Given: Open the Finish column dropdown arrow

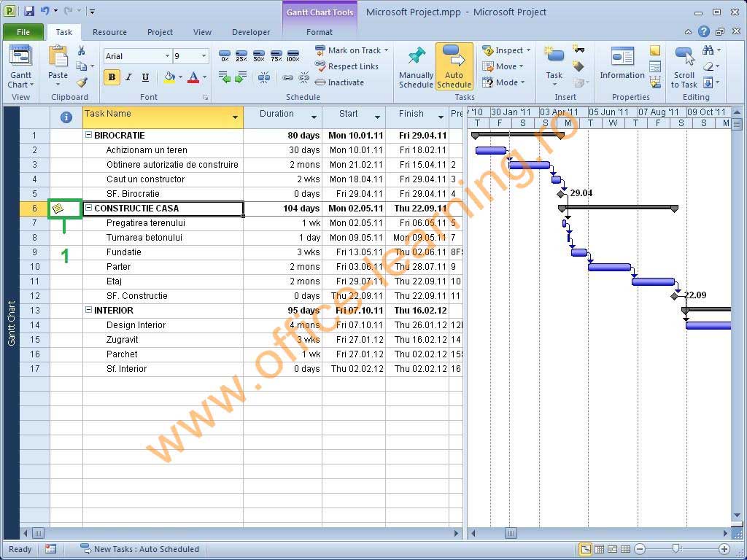Looking at the screenshot, I should (x=441, y=117).
